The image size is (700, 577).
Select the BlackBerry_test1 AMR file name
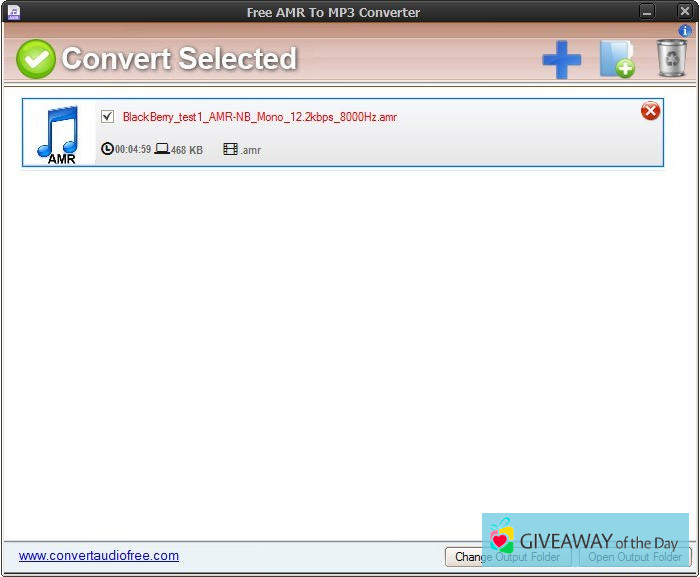pyautogui.click(x=260, y=117)
